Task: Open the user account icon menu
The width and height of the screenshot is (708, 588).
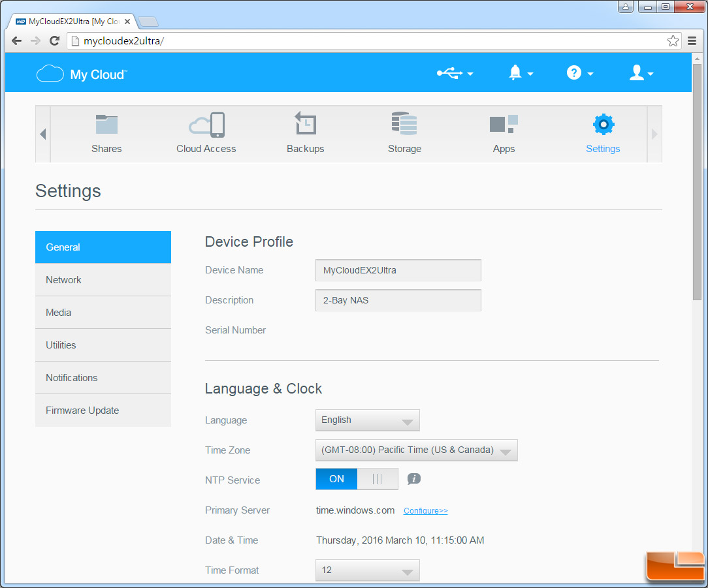Action: tap(641, 72)
